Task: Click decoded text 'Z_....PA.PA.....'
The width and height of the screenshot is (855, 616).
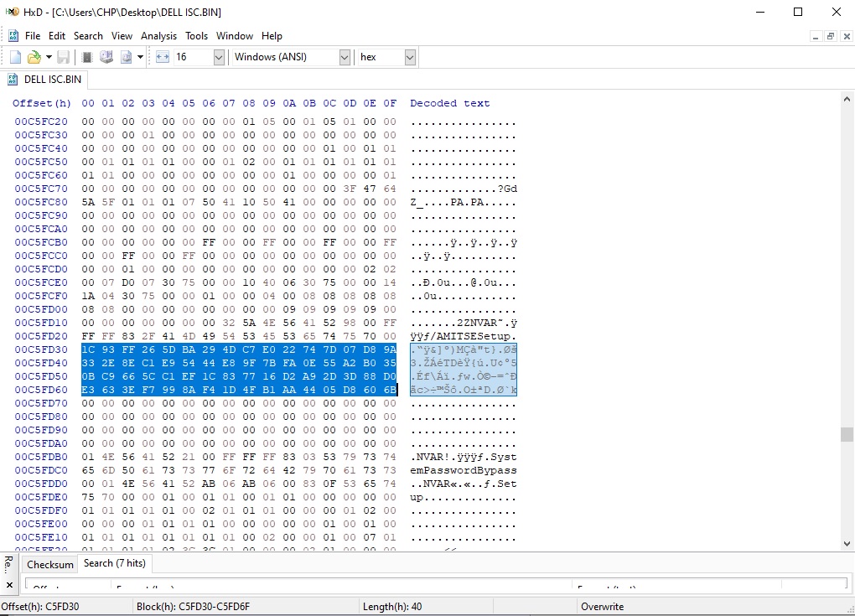Action: [x=464, y=202]
